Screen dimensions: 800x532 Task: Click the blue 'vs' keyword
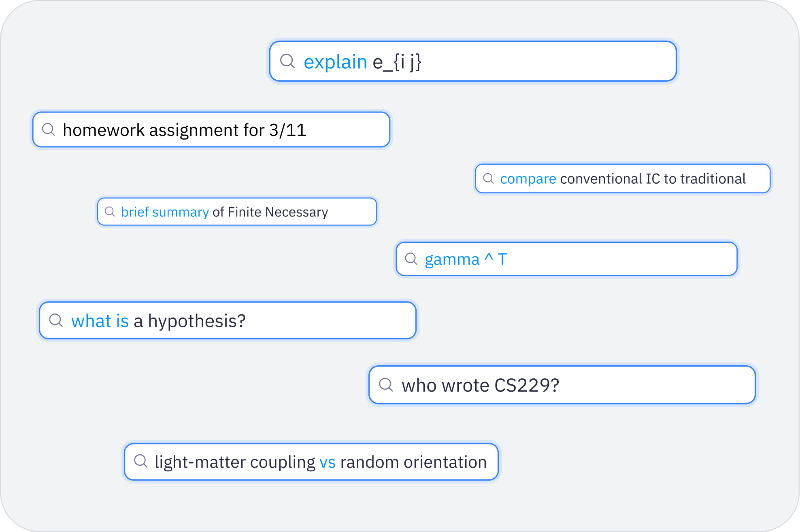[x=328, y=462]
